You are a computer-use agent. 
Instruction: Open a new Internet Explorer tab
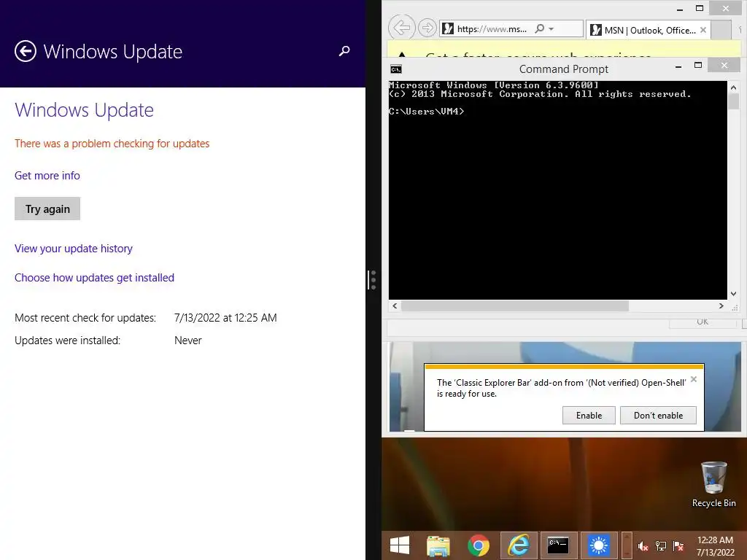721,30
